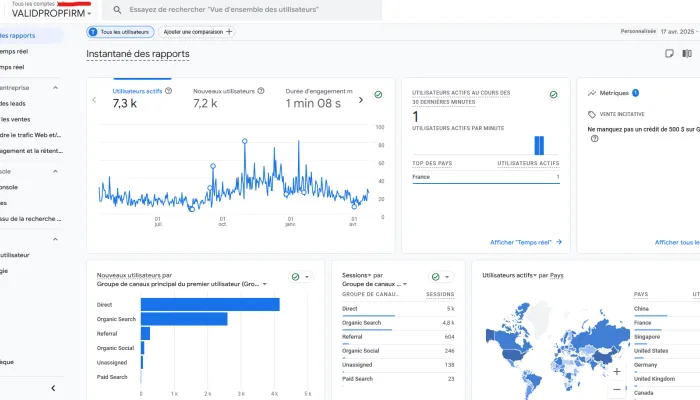700x400 pixels.
Task: Click the green check status on users chart card
Action: tap(378, 95)
